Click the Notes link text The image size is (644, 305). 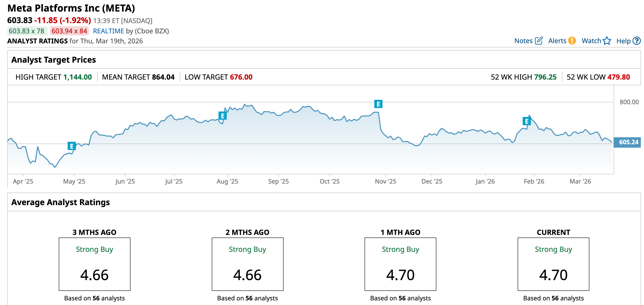click(524, 41)
